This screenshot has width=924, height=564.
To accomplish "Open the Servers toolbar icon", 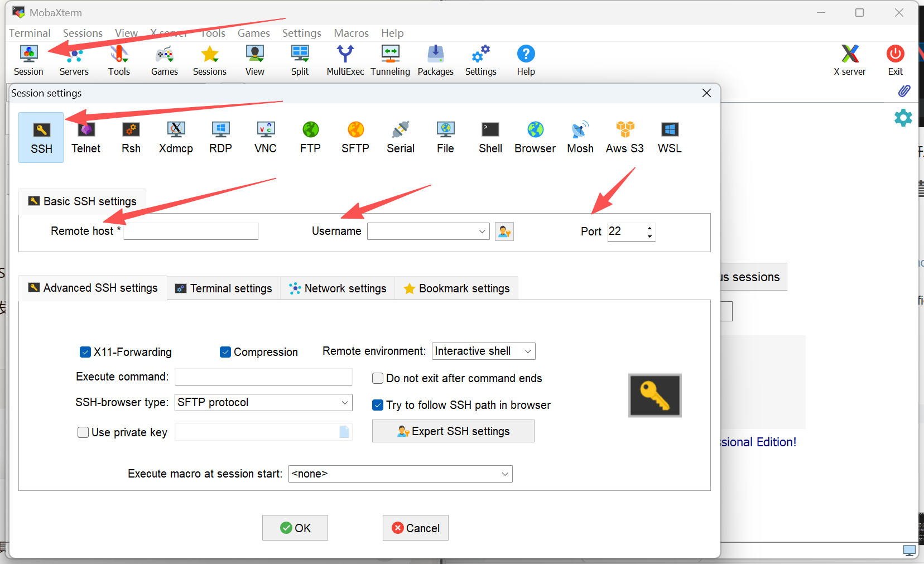I will coord(74,60).
